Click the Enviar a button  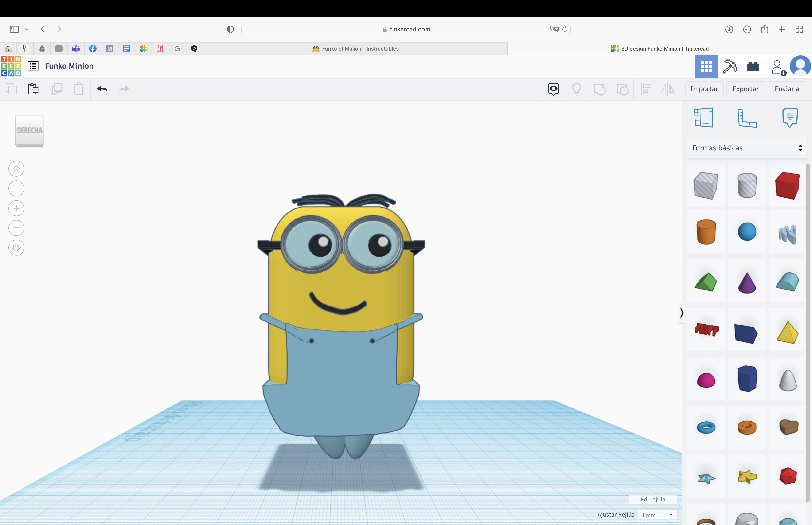click(787, 89)
